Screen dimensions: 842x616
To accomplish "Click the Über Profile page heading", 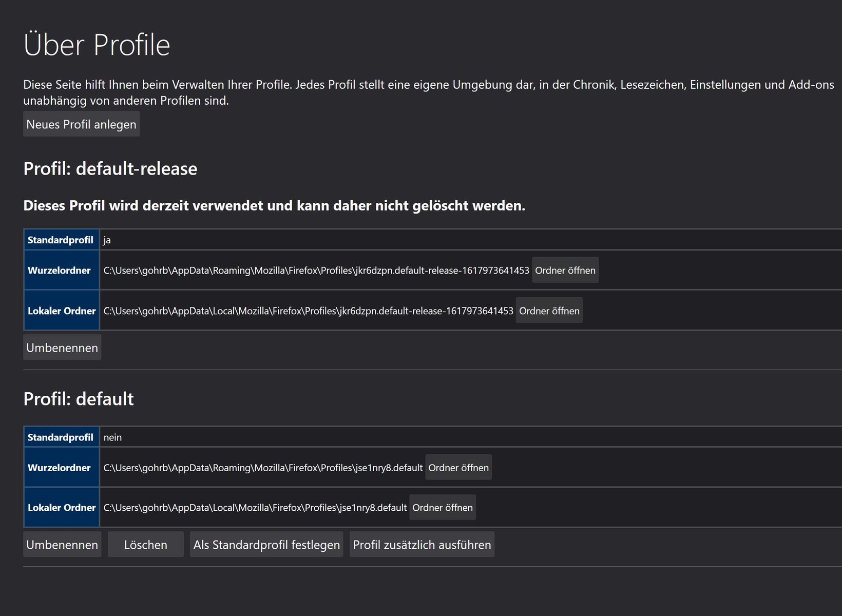I will point(97,45).
